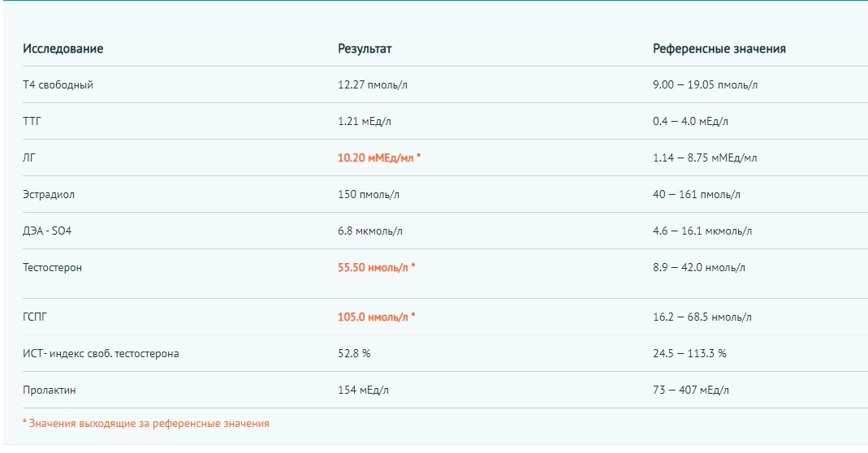
Task: Select the ИСТ- индекс своб. тестостерона label
Action: click(101, 353)
